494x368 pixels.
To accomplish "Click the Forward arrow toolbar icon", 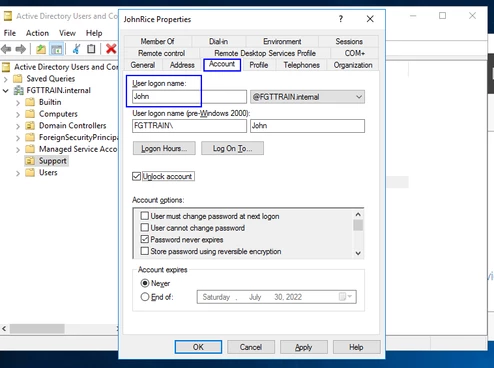I will click(x=21, y=49).
